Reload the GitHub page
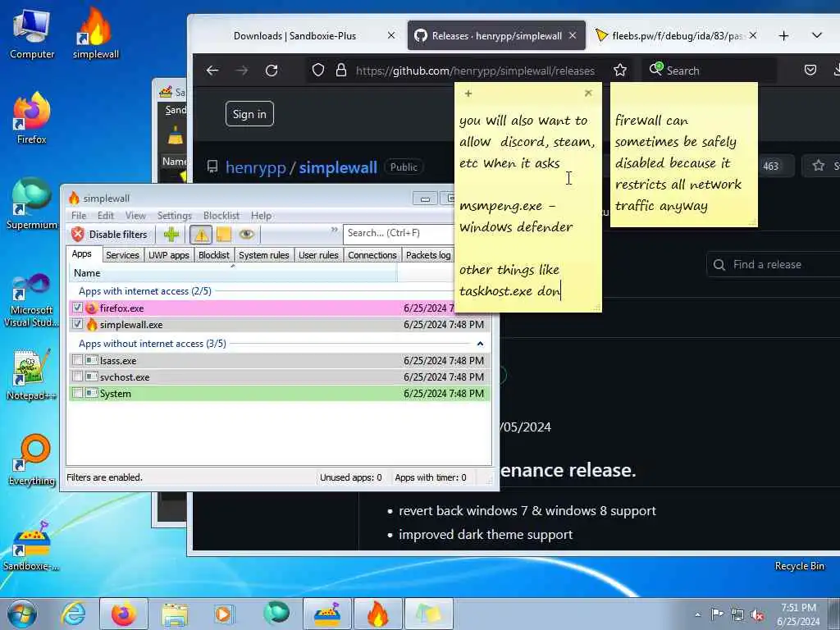The image size is (840, 630). (x=272, y=71)
